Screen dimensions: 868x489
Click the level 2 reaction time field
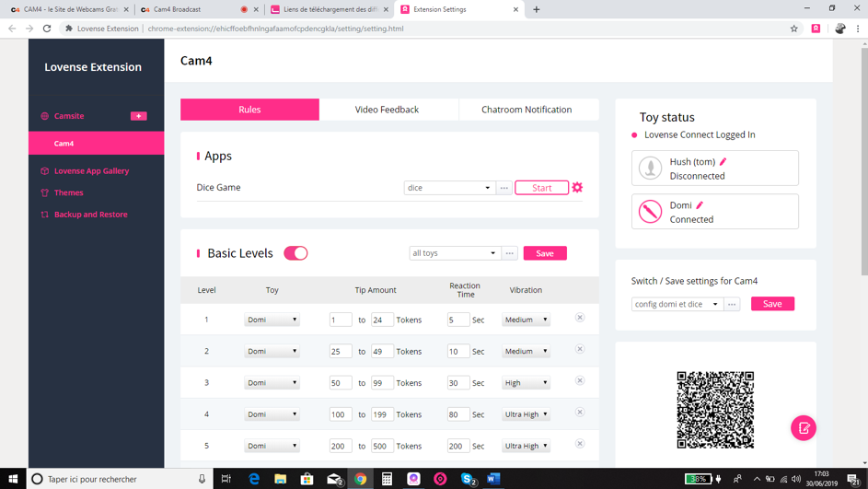(457, 352)
